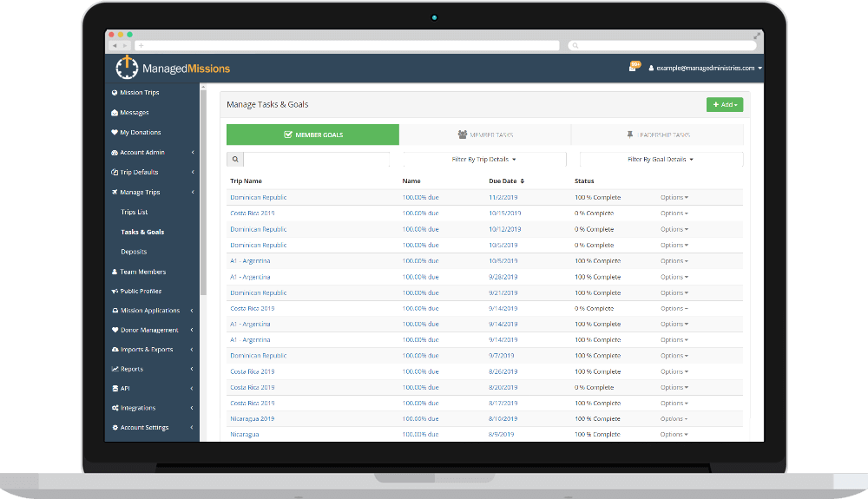Open the Filter By Goal Details dropdown
The image size is (868, 499).
point(661,160)
